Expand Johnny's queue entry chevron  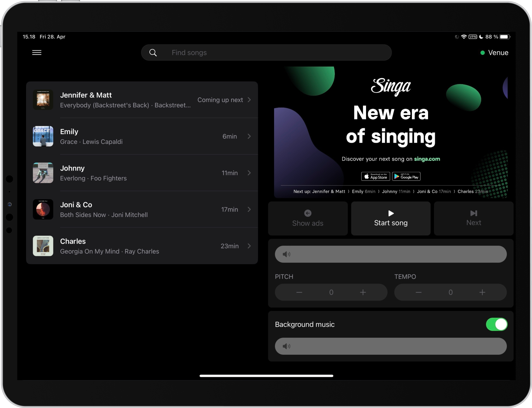pyautogui.click(x=249, y=173)
